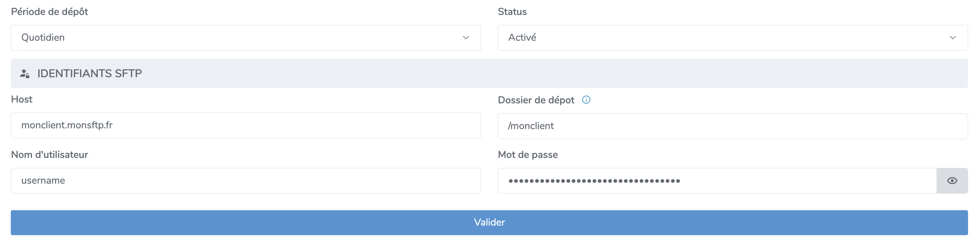Focus the Host input field
Image resolution: width=980 pixels, height=249 pixels.
246,125
